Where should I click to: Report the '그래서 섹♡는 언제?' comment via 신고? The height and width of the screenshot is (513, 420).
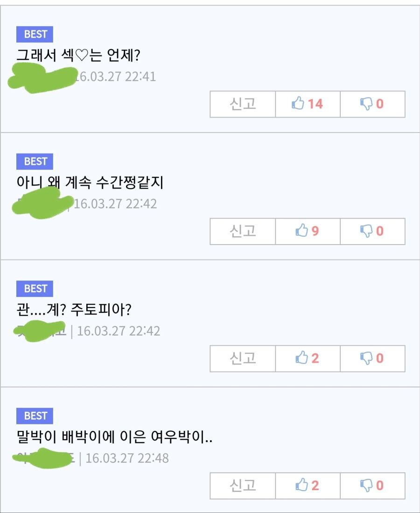pos(243,104)
